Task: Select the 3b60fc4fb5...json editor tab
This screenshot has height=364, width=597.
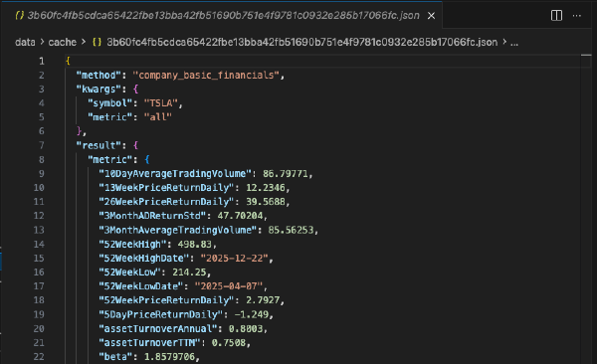Action: pyautogui.click(x=221, y=15)
